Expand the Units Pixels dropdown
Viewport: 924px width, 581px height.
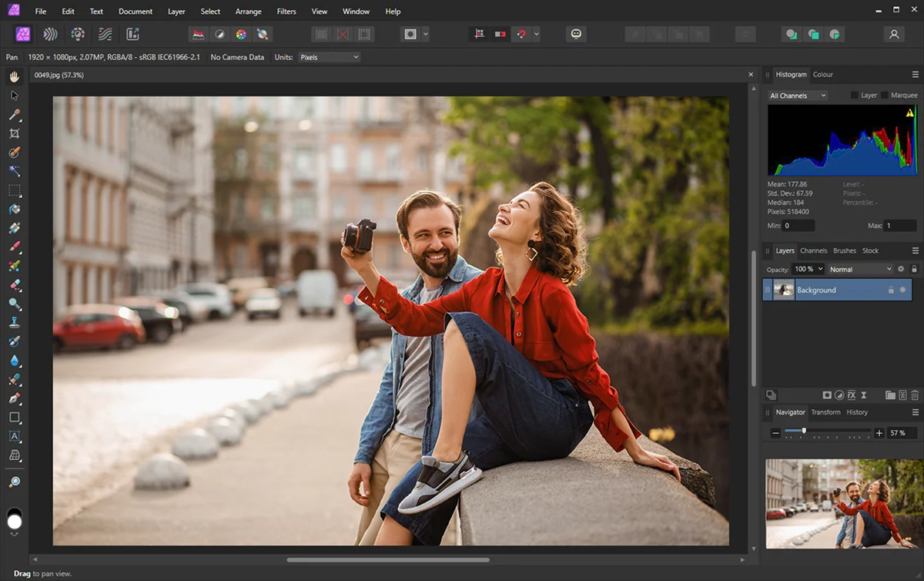(329, 57)
